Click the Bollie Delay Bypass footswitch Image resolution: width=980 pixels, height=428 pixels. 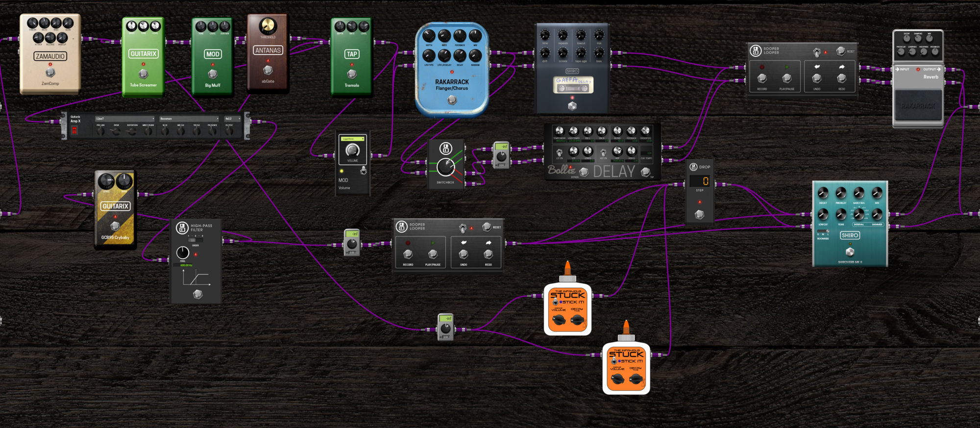[584, 172]
